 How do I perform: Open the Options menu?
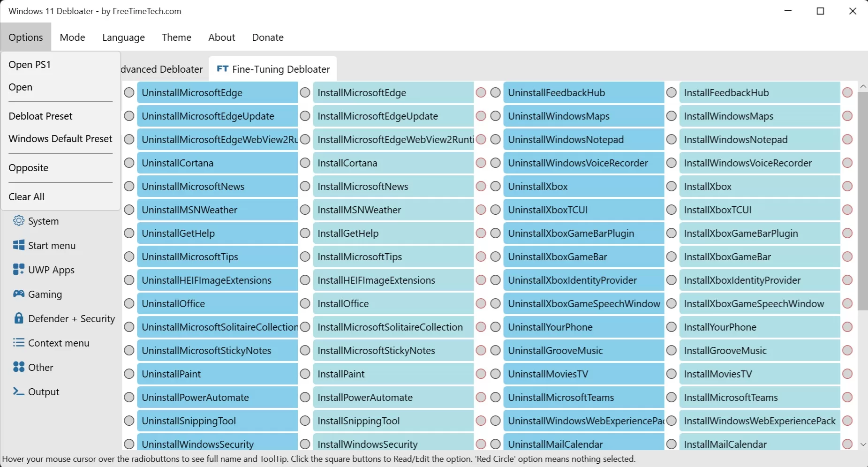26,37
